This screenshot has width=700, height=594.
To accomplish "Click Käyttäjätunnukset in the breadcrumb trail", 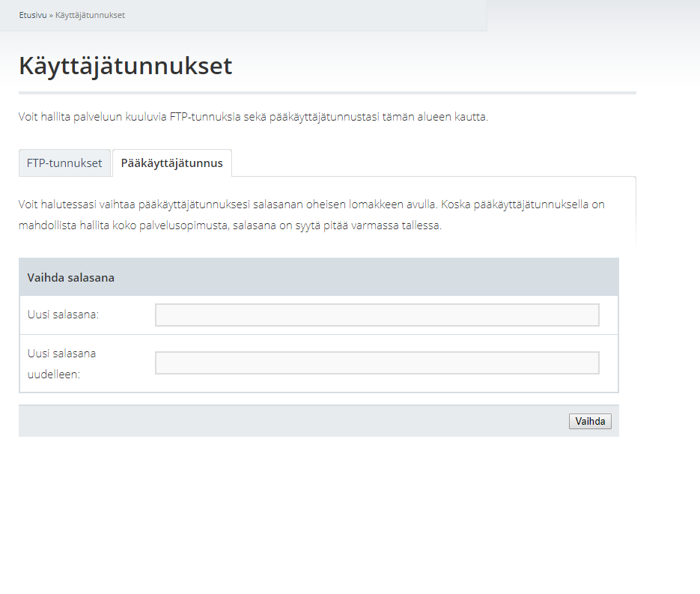I will [x=90, y=15].
